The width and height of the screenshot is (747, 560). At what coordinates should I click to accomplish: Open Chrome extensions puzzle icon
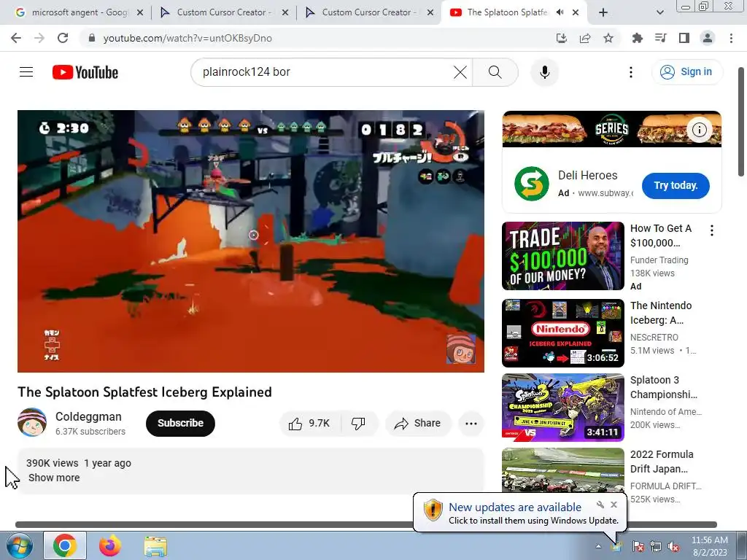pyautogui.click(x=637, y=38)
